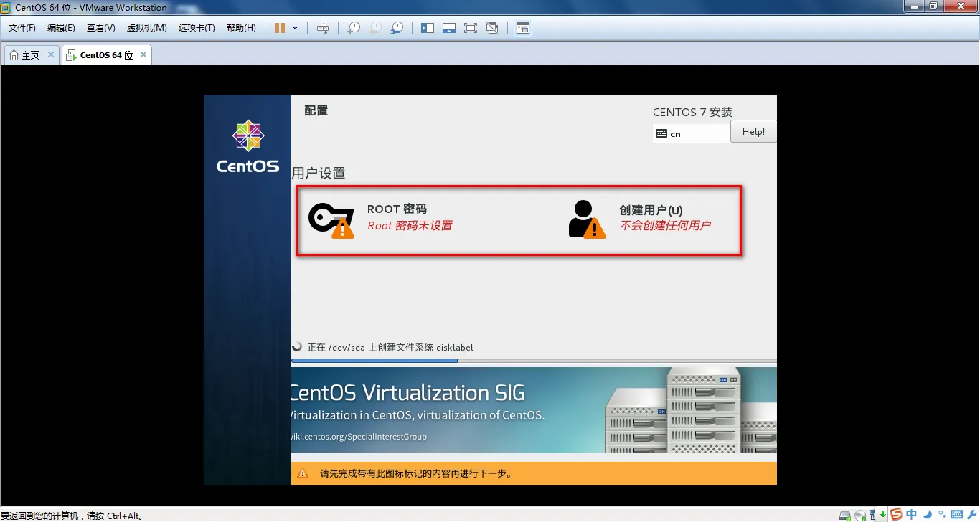Open the 虚拟机(M) menu
The image size is (980, 522).
[146, 28]
